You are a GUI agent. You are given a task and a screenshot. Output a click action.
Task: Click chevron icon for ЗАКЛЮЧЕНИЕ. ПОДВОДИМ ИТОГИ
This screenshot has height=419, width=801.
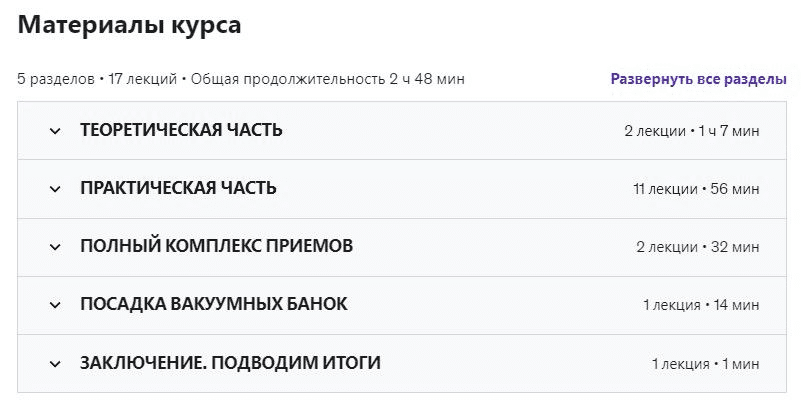[x=55, y=363]
